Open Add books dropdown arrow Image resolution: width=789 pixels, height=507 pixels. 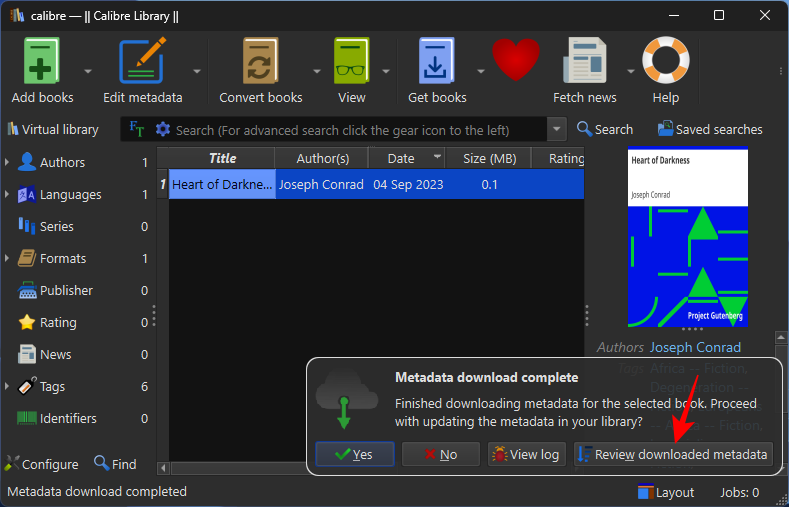(88, 71)
